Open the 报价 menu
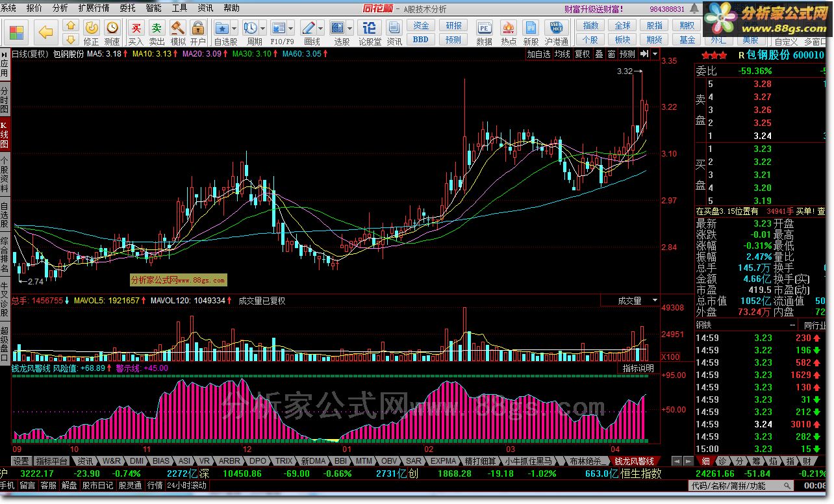 (x=34, y=8)
